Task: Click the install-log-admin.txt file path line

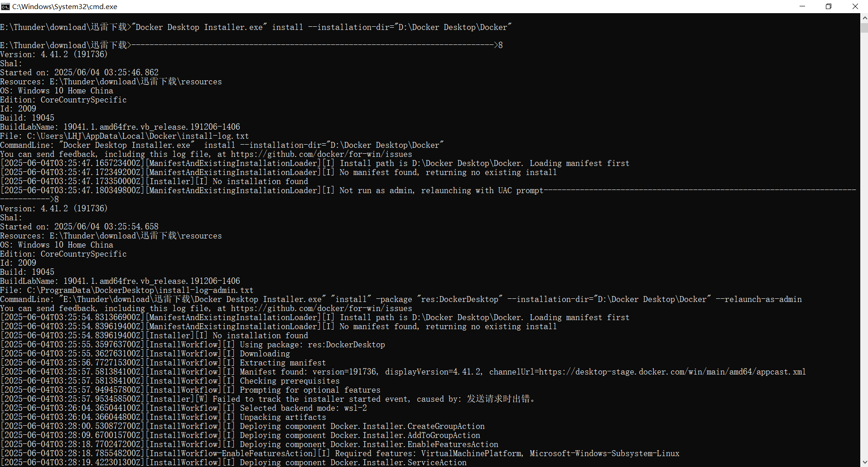Action: pyautogui.click(x=127, y=290)
